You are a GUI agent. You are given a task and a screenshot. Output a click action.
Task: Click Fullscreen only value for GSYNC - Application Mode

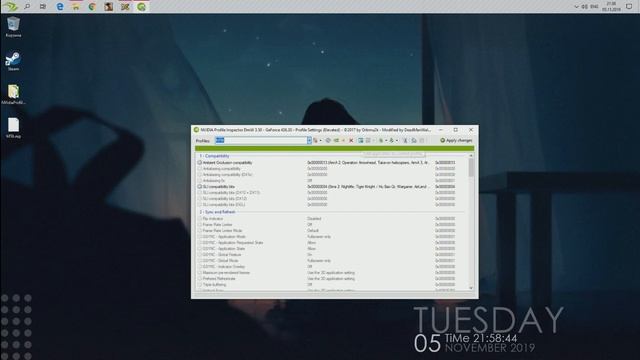point(319,237)
